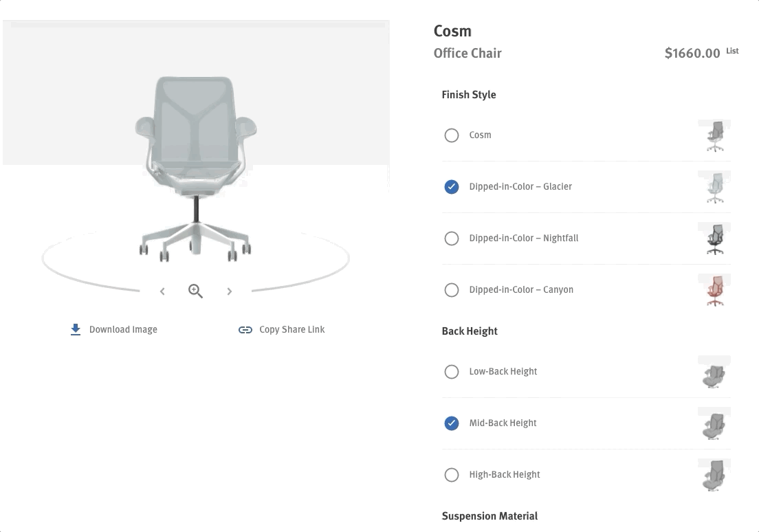Click the Copy Share Link text
The image size is (759, 532).
(x=291, y=330)
